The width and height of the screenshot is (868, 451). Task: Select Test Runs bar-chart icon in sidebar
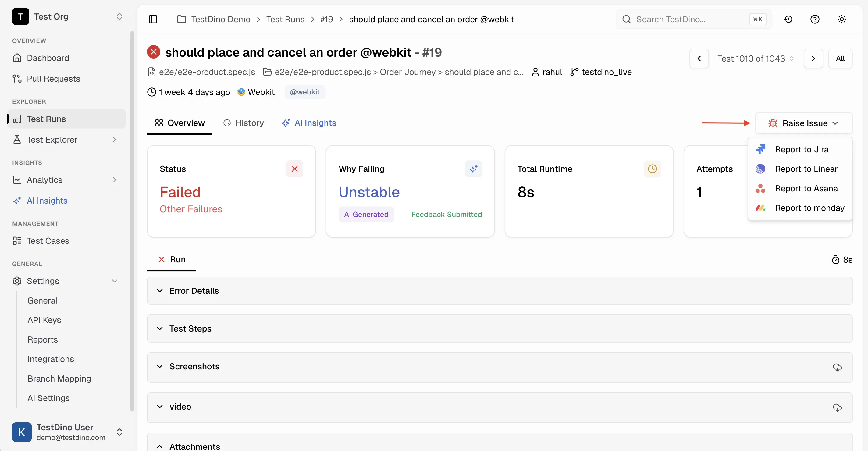(x=17, y=119)
